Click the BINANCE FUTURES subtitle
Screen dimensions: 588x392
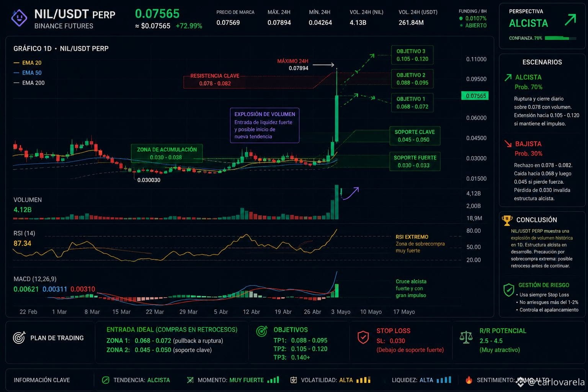click(x=64, y=26)
